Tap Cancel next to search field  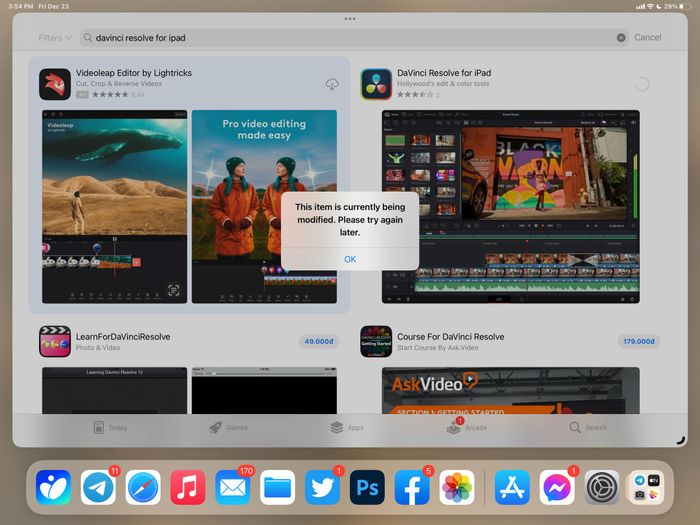click(647, 38)
